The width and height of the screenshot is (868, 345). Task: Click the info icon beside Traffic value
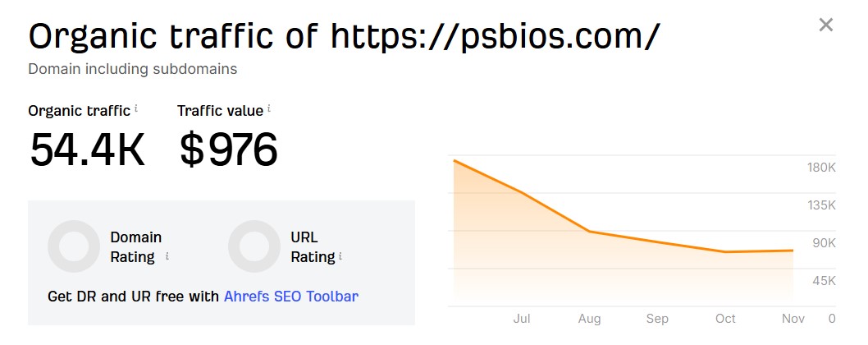click(x=269, y=108)
